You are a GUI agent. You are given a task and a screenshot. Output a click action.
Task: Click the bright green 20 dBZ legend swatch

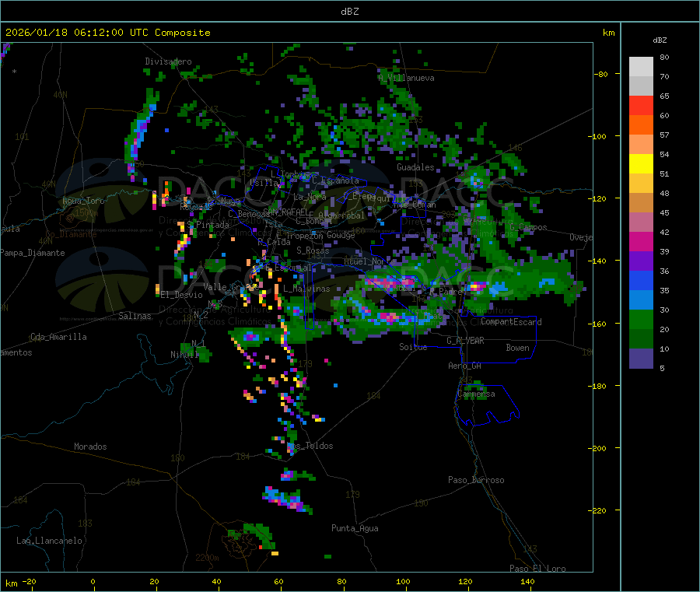coord(641,319)
